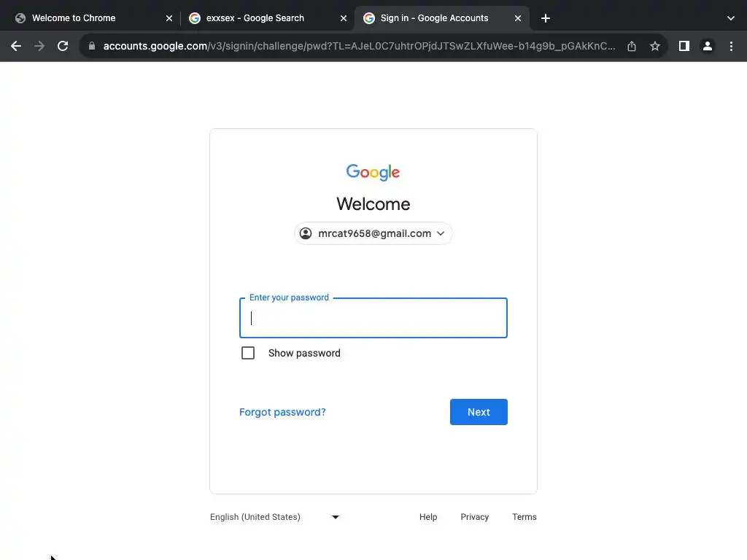Expand the tab search chevron
This screenshot has width=747, height=560.
(x=731, y=18)
